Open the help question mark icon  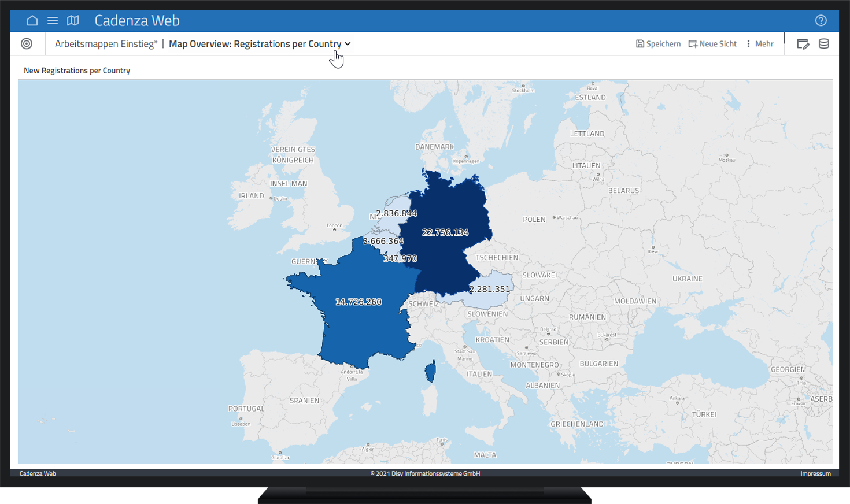[821, 21]
